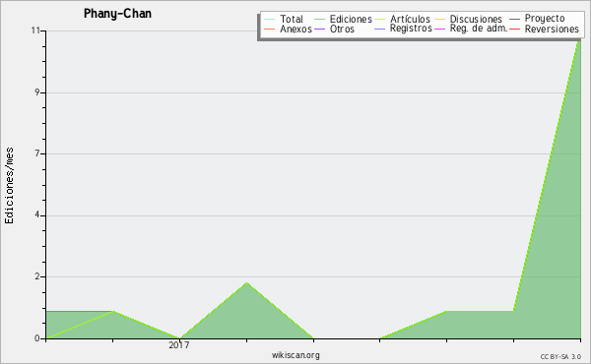
Task: Click the y-axis value 4
Action: tap(37, 215)
